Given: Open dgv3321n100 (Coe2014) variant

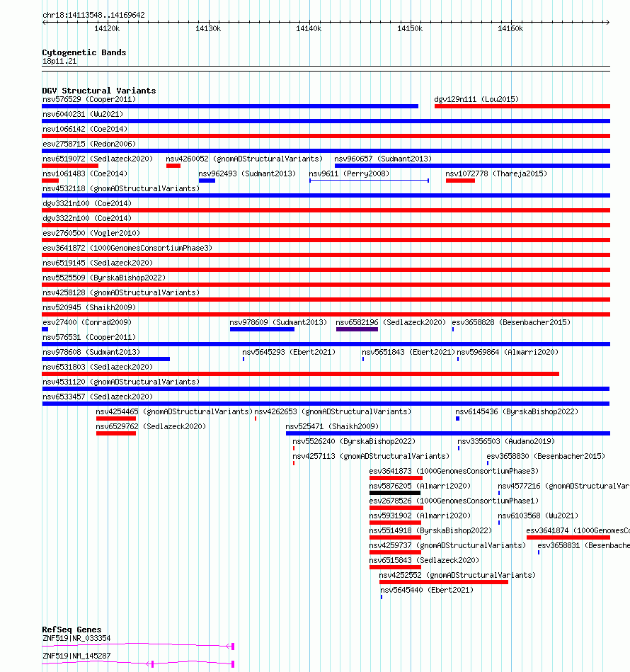Looking at the screenshot, I should click(x=326, y=210).
